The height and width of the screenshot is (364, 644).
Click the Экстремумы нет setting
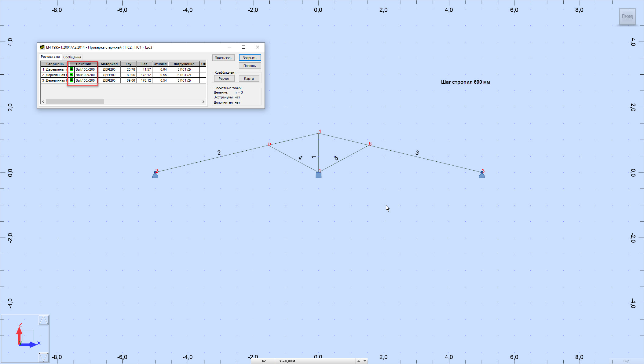click(x=227, y=97)
